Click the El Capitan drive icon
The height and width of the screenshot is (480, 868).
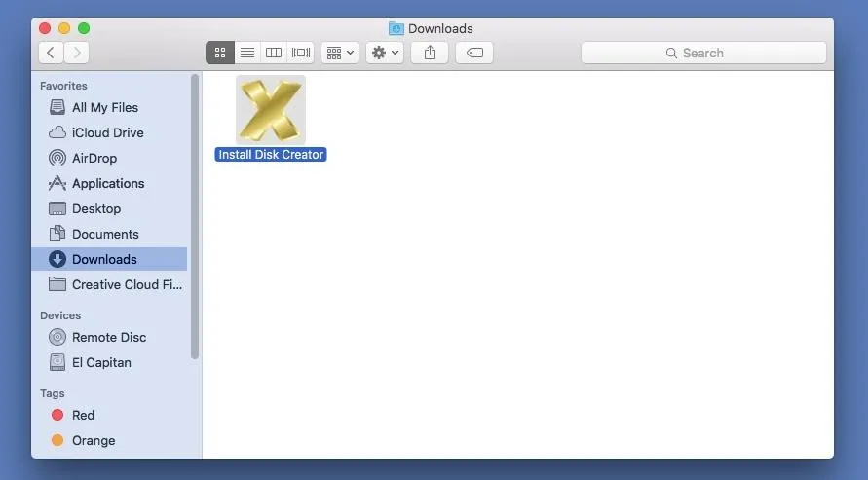pyautogui.click(x=57, y=362)
